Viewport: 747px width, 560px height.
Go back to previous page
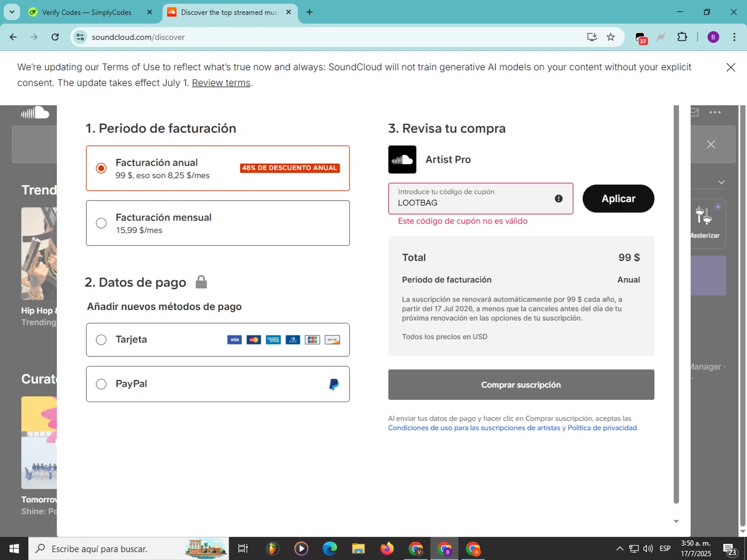13,37
